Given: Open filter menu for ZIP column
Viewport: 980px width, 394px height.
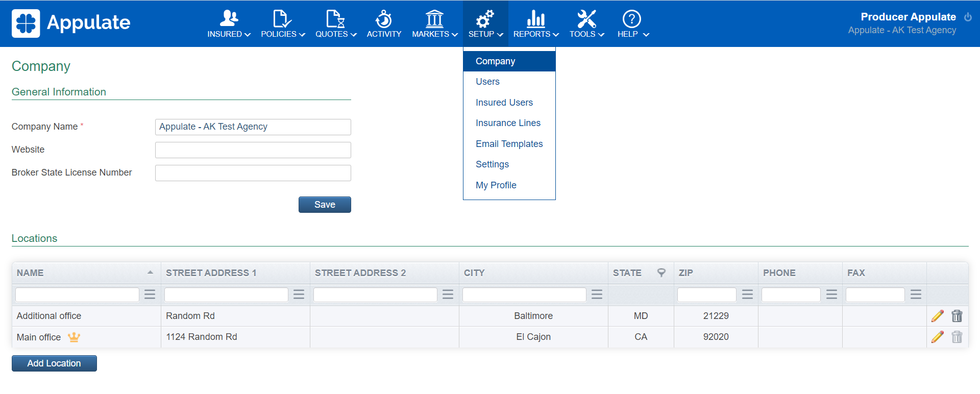Looking at the screenshot, I should tap(747, 294).
